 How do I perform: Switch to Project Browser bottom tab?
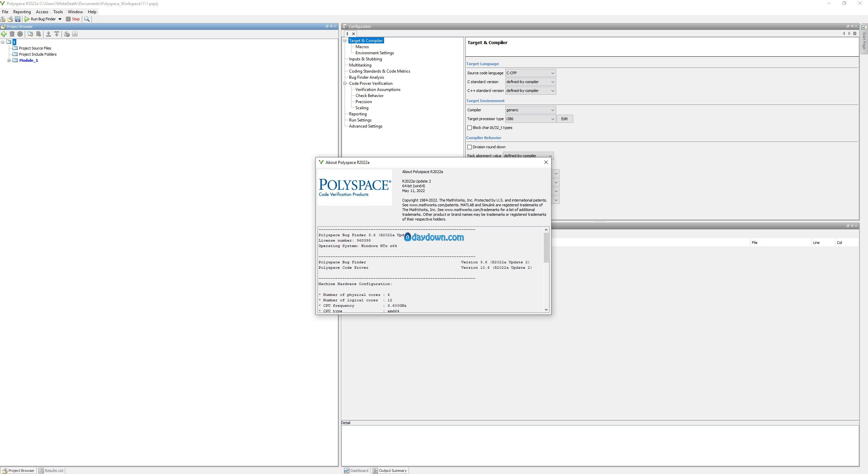tap(18, 471)
